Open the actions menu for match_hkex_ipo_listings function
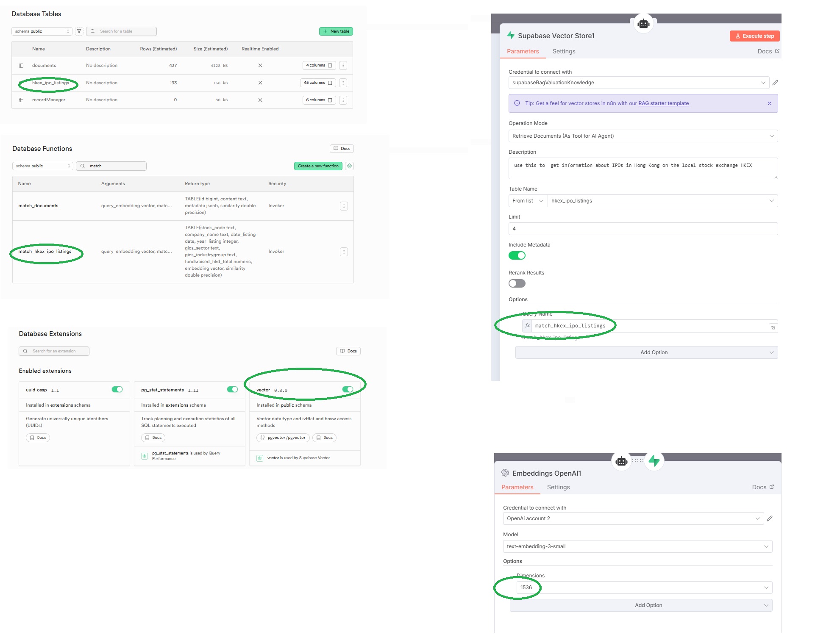840x643 pixels. click(x=344, y=252)
